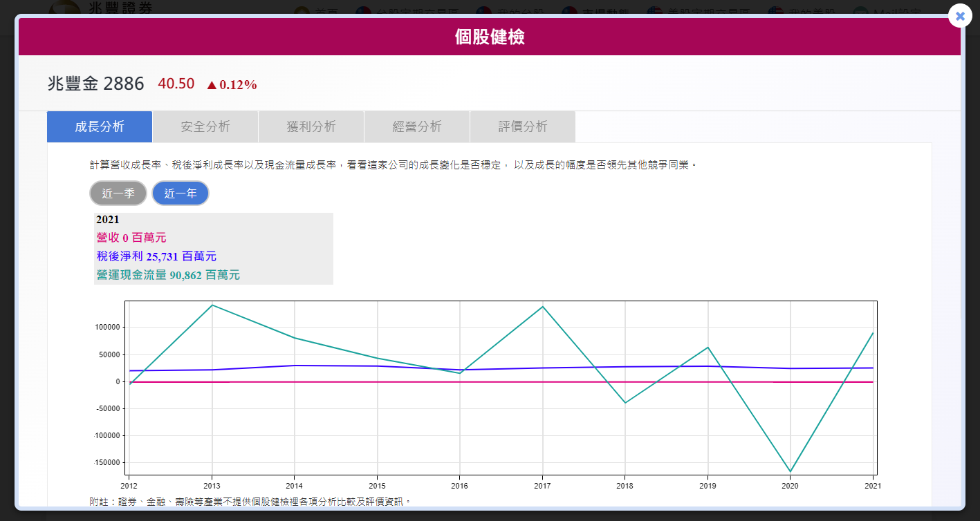
Task: Click the teal line dip at 2018
Action: [x=625, y=403]
